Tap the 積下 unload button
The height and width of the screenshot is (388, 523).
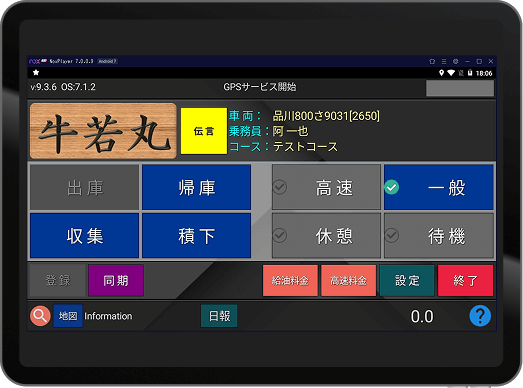196,236
